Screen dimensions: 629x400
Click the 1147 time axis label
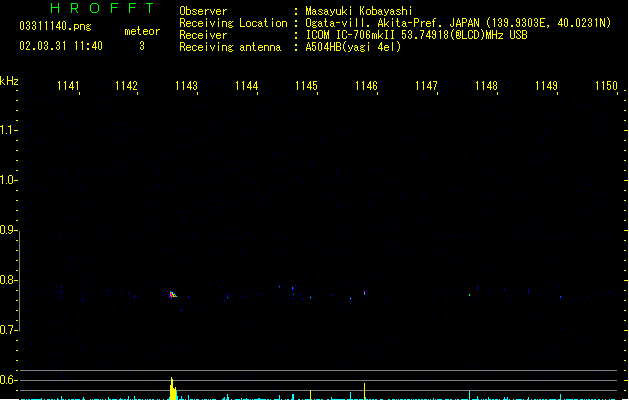click(x=426, y=86)
